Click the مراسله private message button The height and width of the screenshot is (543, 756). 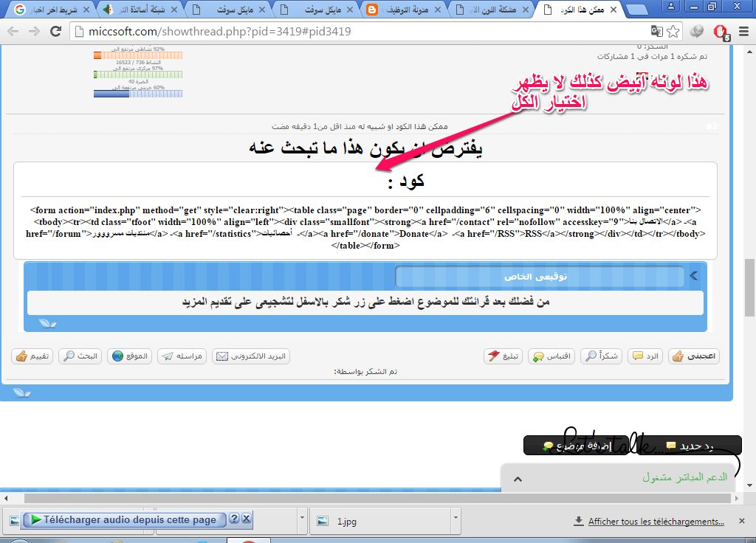182,356
